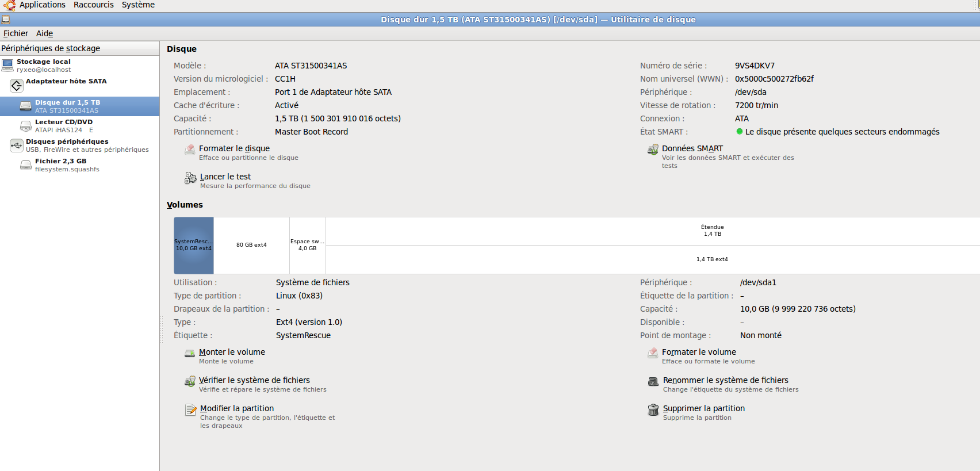
Task: Click the capacity '1,5 TB (1 500 301 910 016 octets)'
Action: [x=338, y=118]
